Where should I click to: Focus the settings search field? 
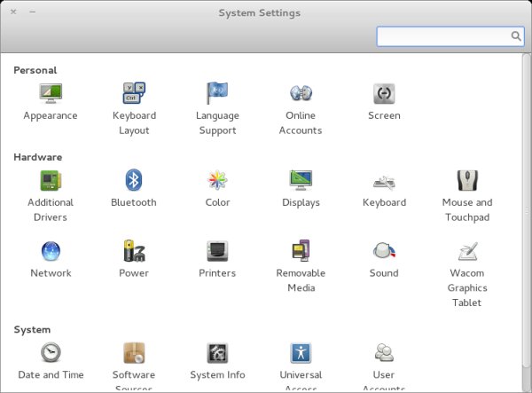point(450,36)
